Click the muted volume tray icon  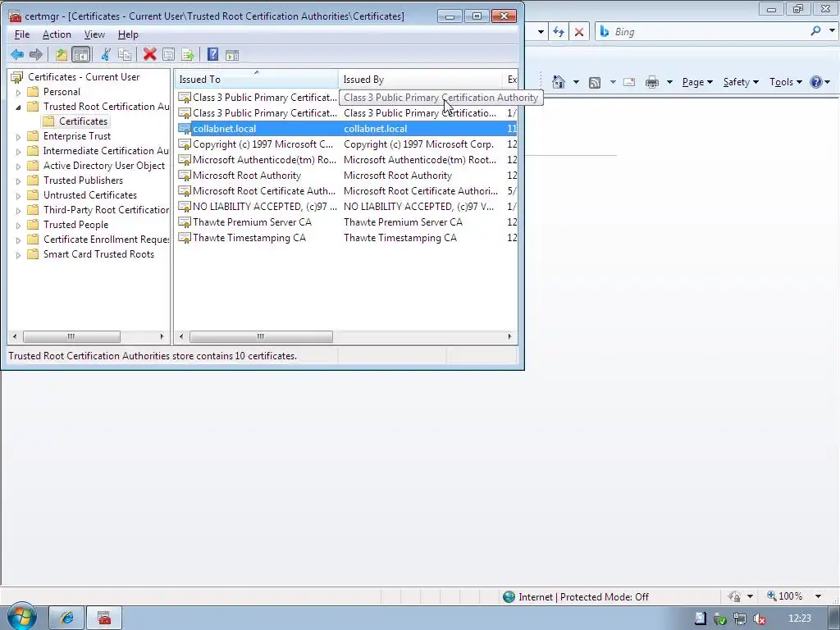click(x=760, y=619)
